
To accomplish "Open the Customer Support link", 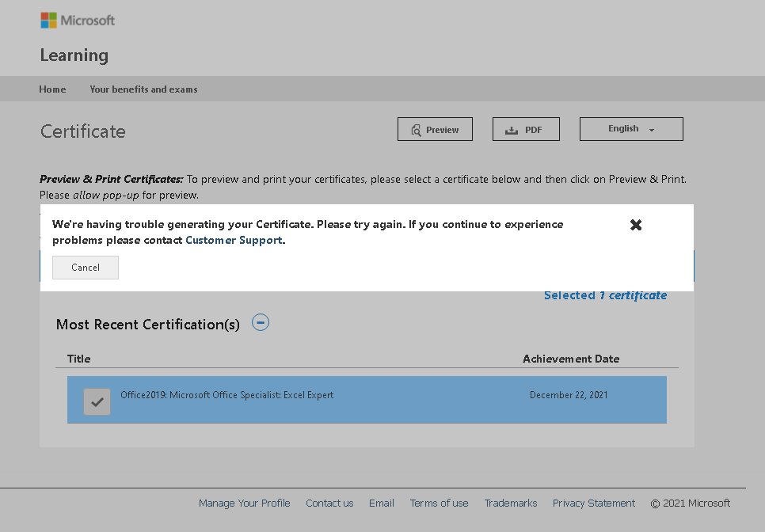I will click(234, 240).
